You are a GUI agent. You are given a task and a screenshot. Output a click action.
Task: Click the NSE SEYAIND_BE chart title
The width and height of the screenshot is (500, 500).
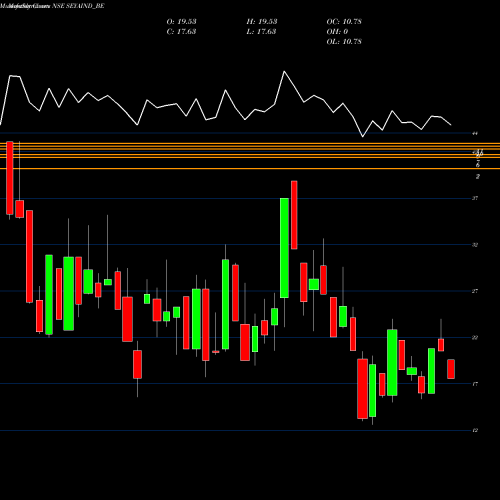click(78, 6)
